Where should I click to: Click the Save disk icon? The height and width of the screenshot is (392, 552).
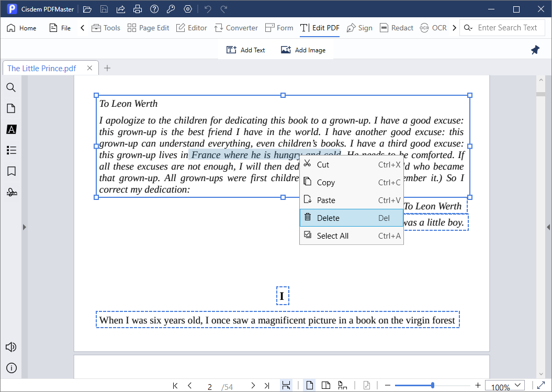click(x=104, y=9)
